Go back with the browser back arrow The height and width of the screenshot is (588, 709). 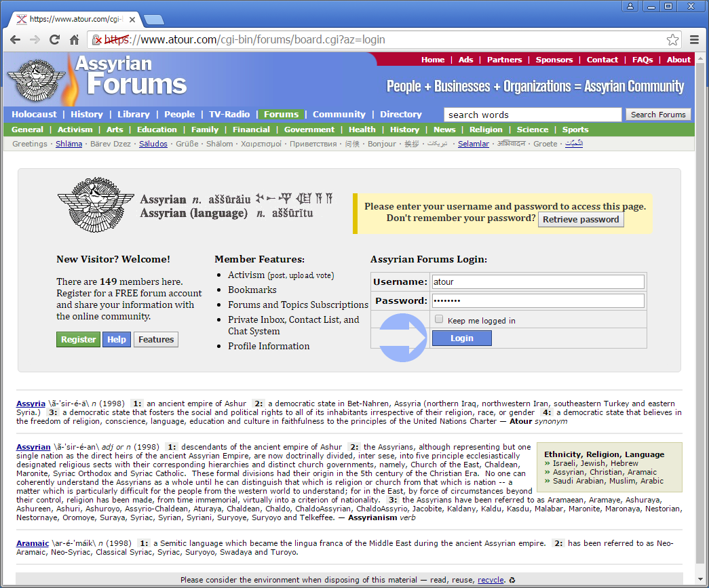tap(16, 40)
